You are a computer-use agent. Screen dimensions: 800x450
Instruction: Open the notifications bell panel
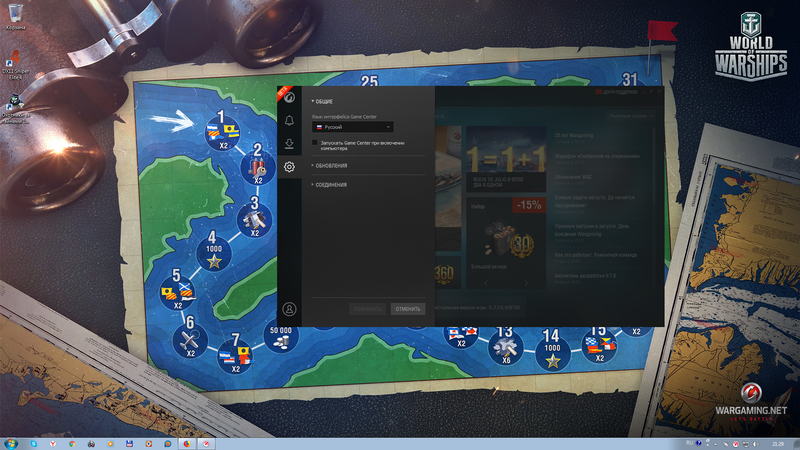[x=289, y=120]
